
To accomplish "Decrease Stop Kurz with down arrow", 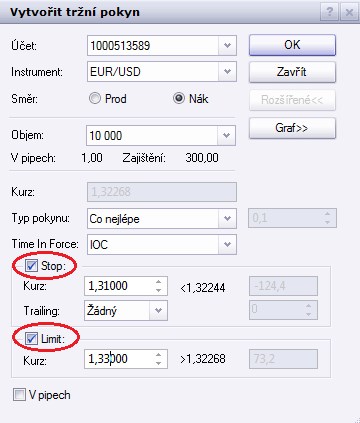I will 158,290.
